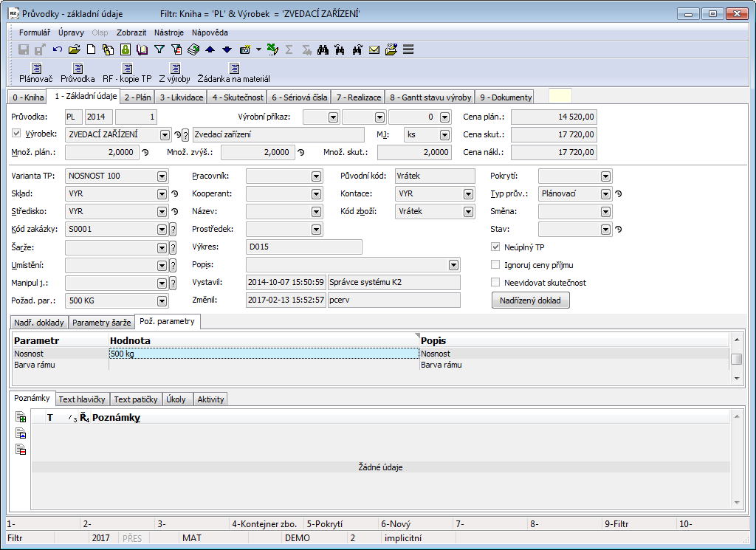Viewport: 756px width, 550px height.
Task: Click the undo arrow icon
Action: pyautogui.click(x=58, y=49)
